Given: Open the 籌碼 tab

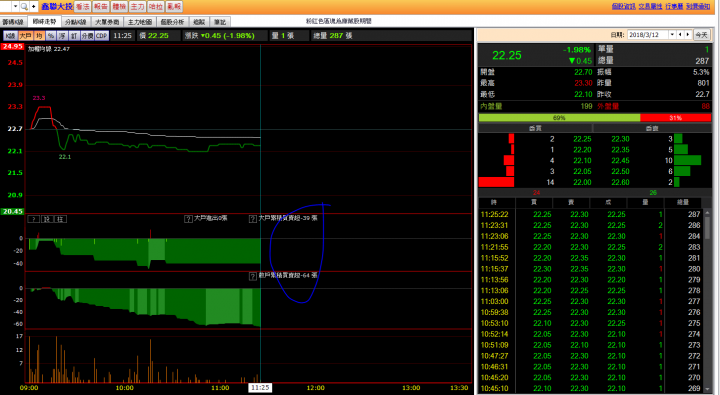Looking at the screenshot, I should [199, 22].
